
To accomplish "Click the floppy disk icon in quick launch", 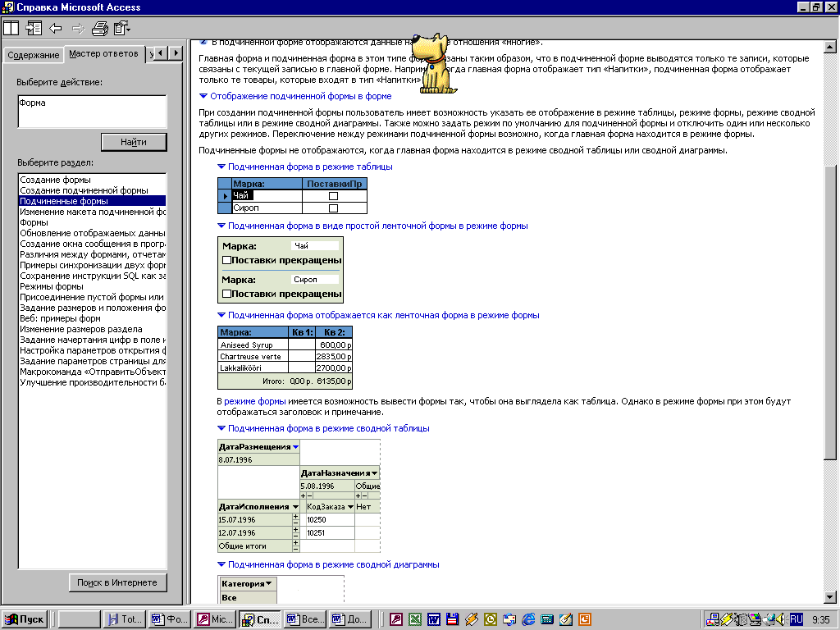I will (452, 619).
